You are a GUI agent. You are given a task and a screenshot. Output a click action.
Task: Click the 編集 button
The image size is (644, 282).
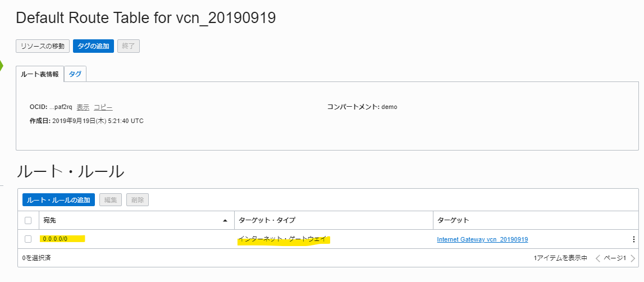110,200
